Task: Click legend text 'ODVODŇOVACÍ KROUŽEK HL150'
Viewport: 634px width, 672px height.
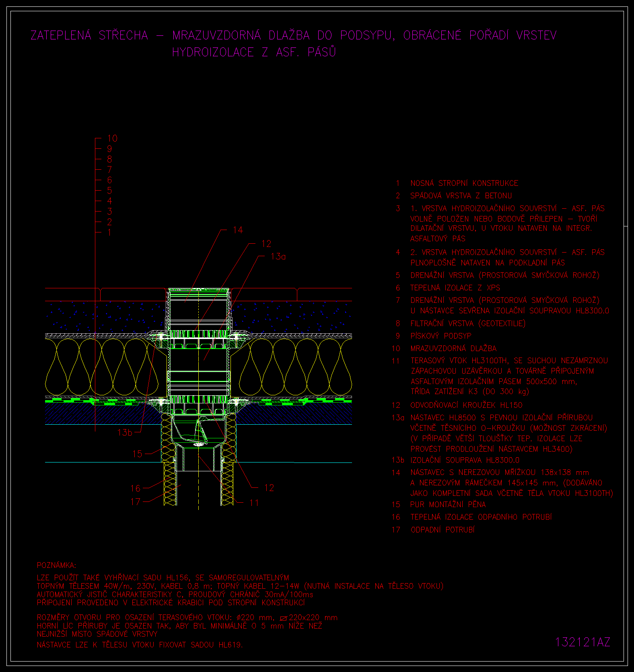Action: coord(466,405)
